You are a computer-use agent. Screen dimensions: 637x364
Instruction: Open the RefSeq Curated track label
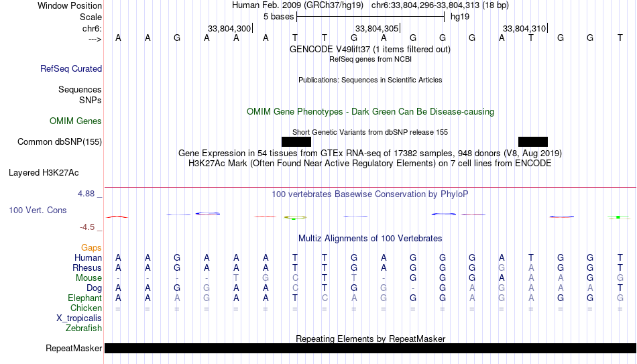point(71,68)
